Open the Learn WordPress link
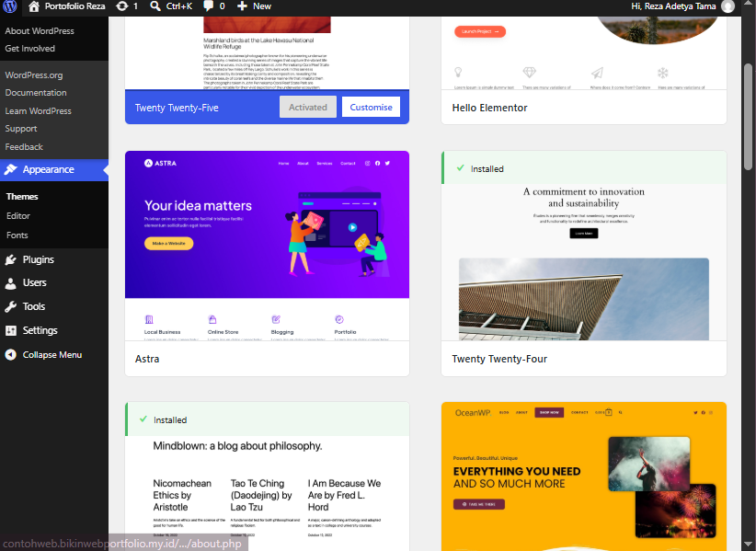This screenshot has height=551, width=756. click(38, 111)
